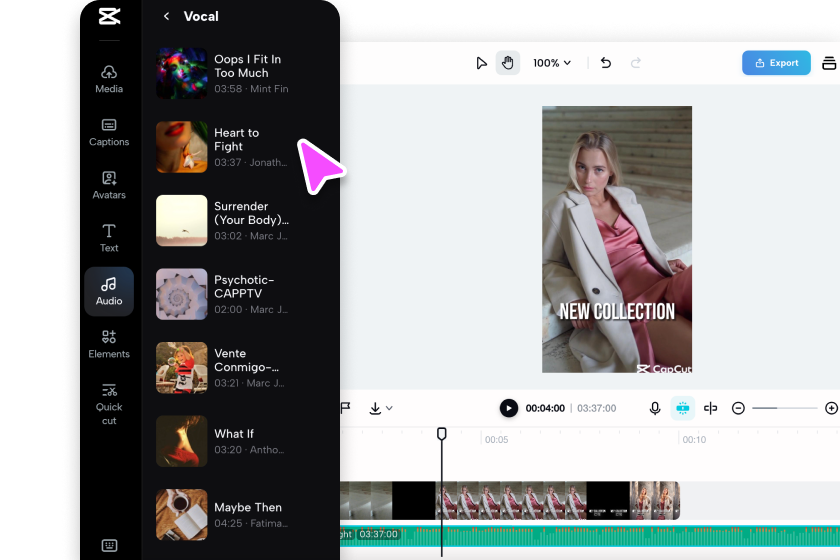The image size is (840, 560).
Task: Select the green audio track clip
Action: pos(590,536)
